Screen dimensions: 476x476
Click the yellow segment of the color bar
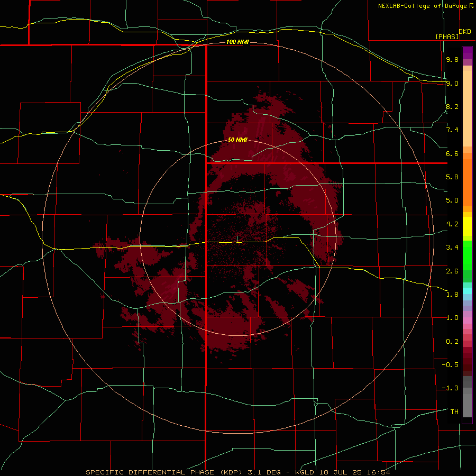click(467, 226)
